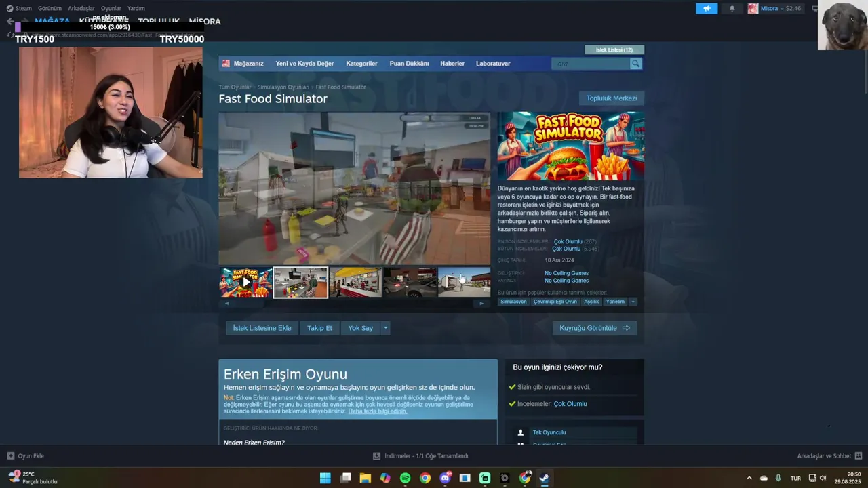Open the Kategoriler store menu
Screen dimensions: 868x488
click(x=361, y=64)
